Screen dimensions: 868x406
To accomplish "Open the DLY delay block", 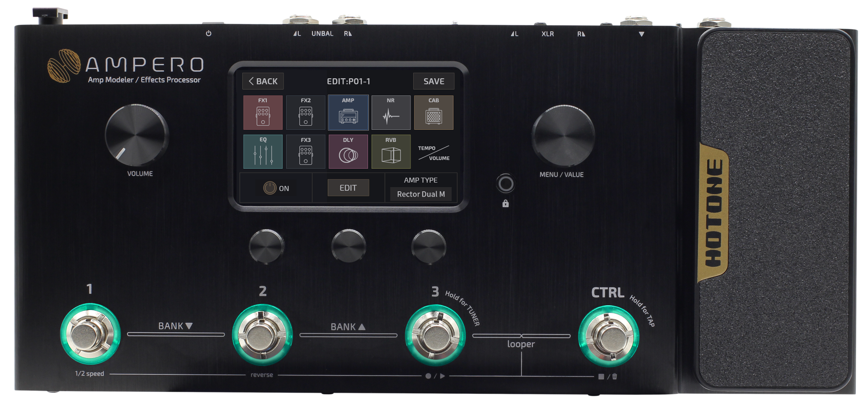I will click(348, 151).
